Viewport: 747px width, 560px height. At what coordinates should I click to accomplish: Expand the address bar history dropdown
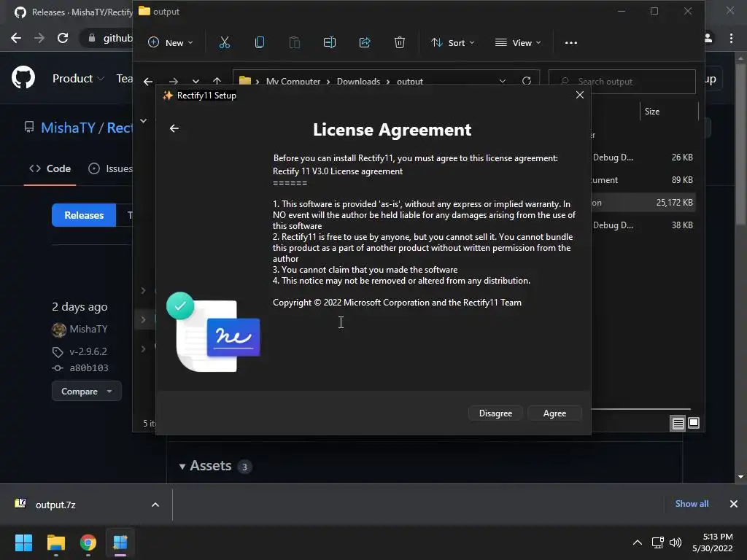pyautogui.click(x=502, y=82)
